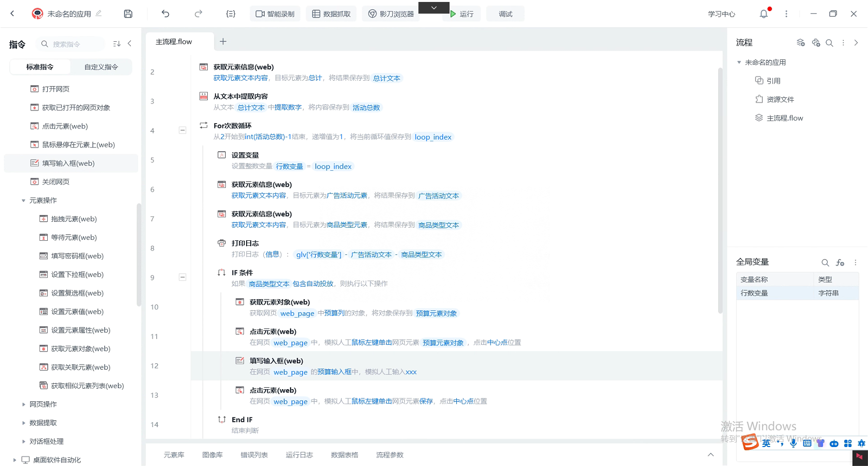Click the fx icon in global variables

(x=840, y=263)
